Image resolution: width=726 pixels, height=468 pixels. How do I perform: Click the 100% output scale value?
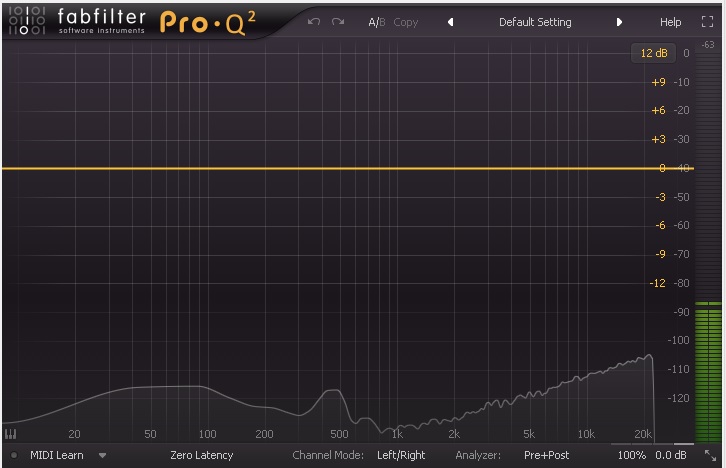click(x=632, y=455)
